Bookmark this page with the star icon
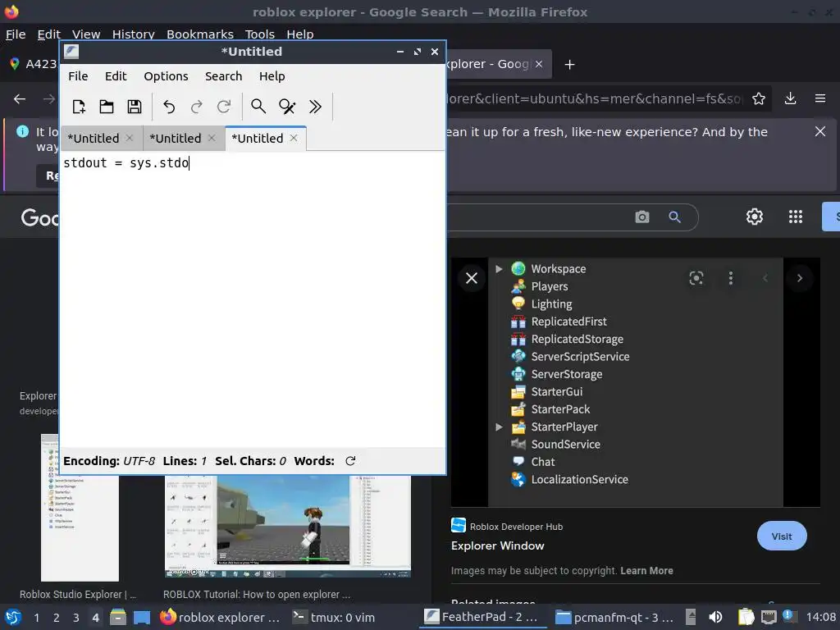The width and height of the screenshot is (840, 630). click(759, 98)
